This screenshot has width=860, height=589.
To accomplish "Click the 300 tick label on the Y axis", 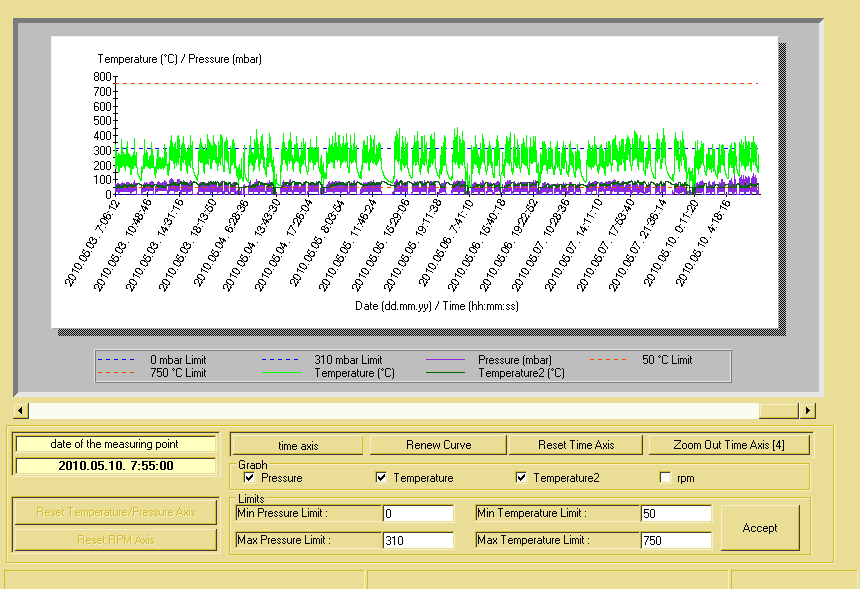I will pos(102,150).
